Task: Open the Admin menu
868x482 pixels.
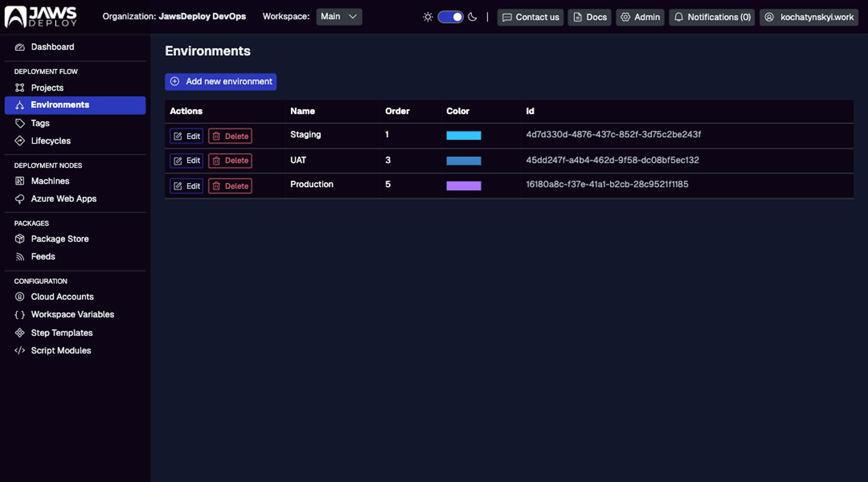Action: click(640, 17)
